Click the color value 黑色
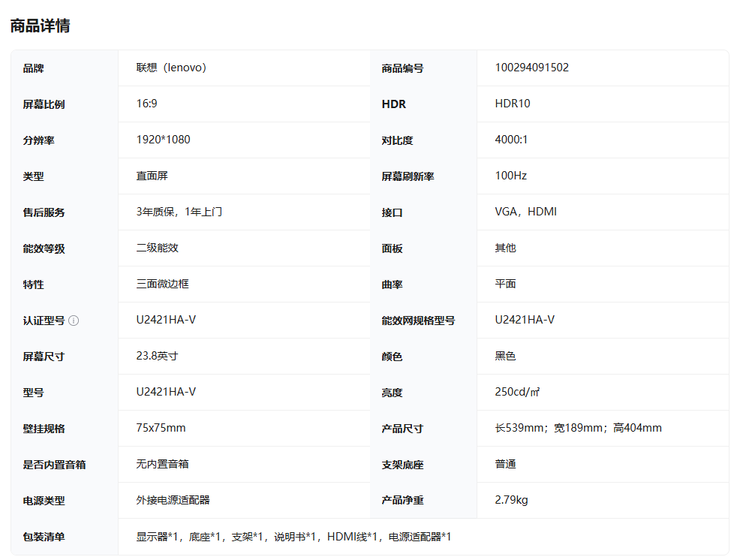This screenshot has width=737, height=560. pyautogui.click(x=504, y=356)
